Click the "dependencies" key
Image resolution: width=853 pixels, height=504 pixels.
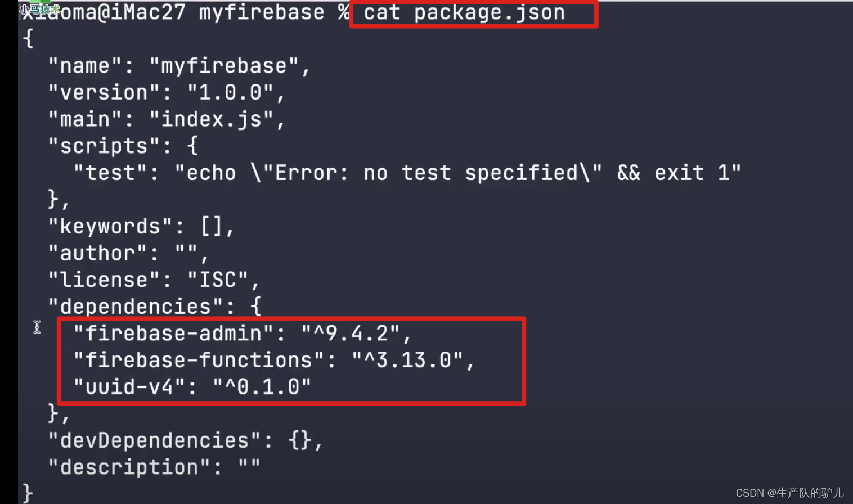click(x=135, y=307)
